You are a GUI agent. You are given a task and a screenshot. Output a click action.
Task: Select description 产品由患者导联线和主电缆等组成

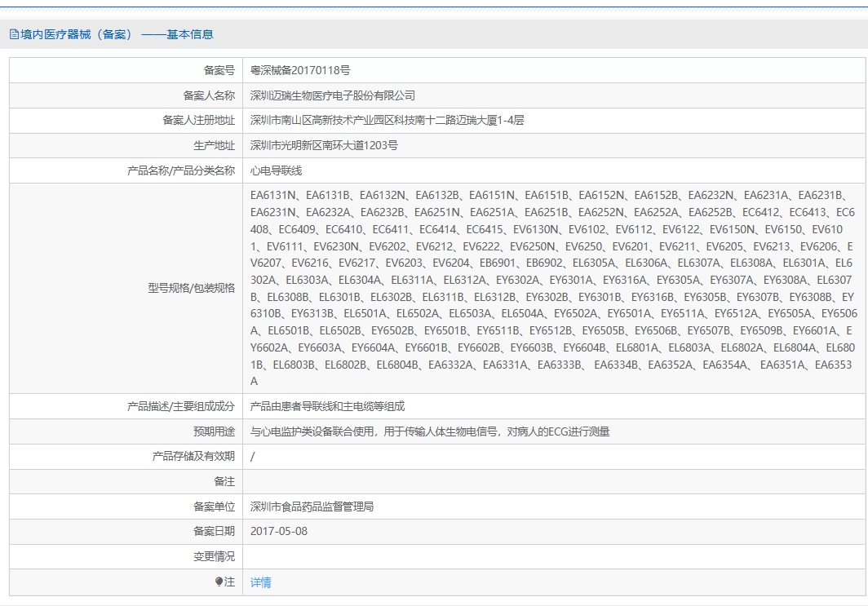tap(328, 406)
